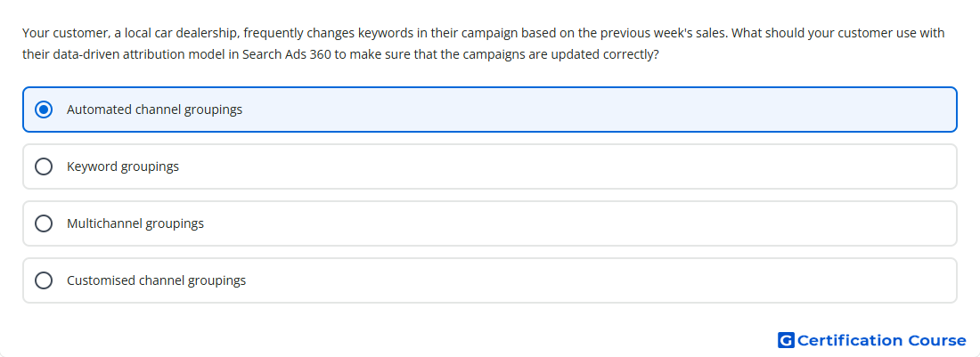
Task: Click the 'Customised channel groupings' answer label
Action: click(156, 280)
